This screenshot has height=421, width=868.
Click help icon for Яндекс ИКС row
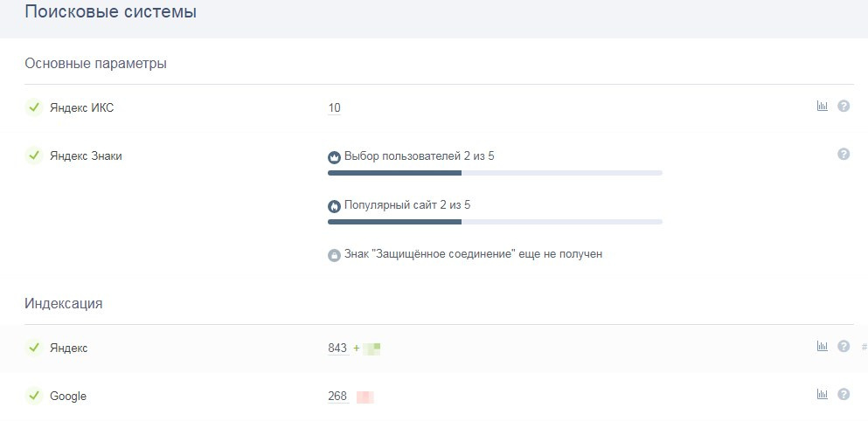[844, 107]
